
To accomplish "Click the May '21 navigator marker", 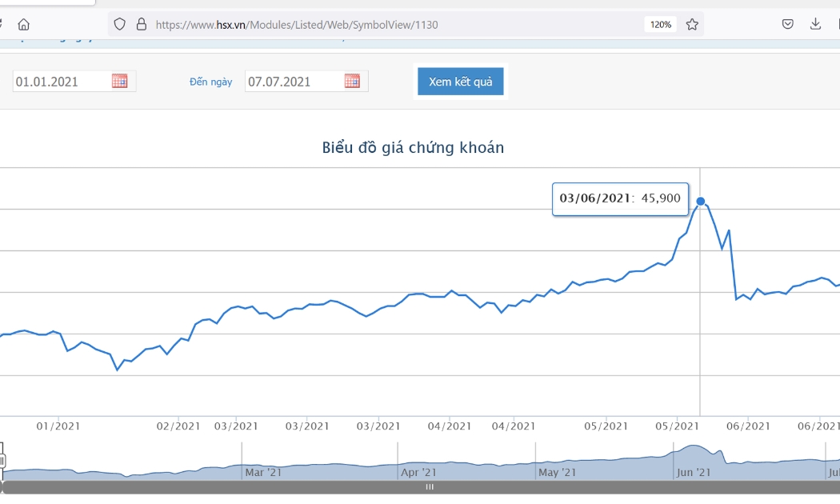I will pyautogui.click(x=557, y=472).
